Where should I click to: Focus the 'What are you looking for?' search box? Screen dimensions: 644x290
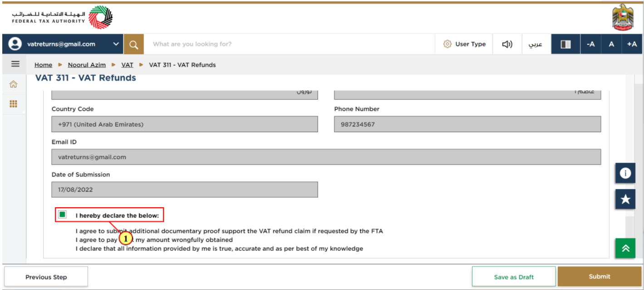[289, 44]
